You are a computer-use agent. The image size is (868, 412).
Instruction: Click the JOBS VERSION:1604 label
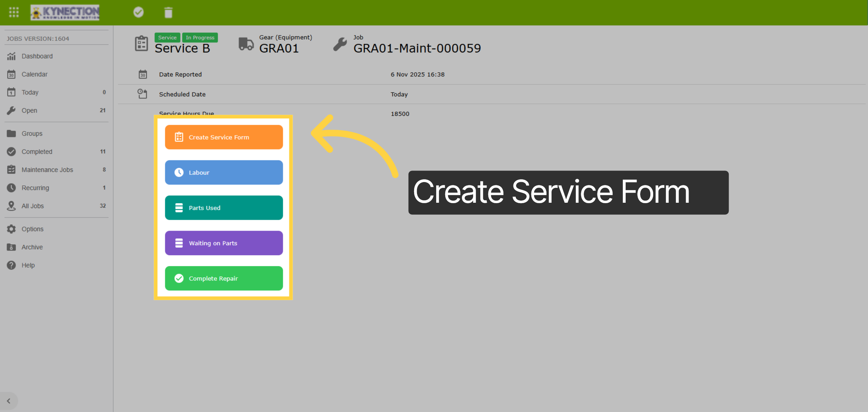[38, 39]
